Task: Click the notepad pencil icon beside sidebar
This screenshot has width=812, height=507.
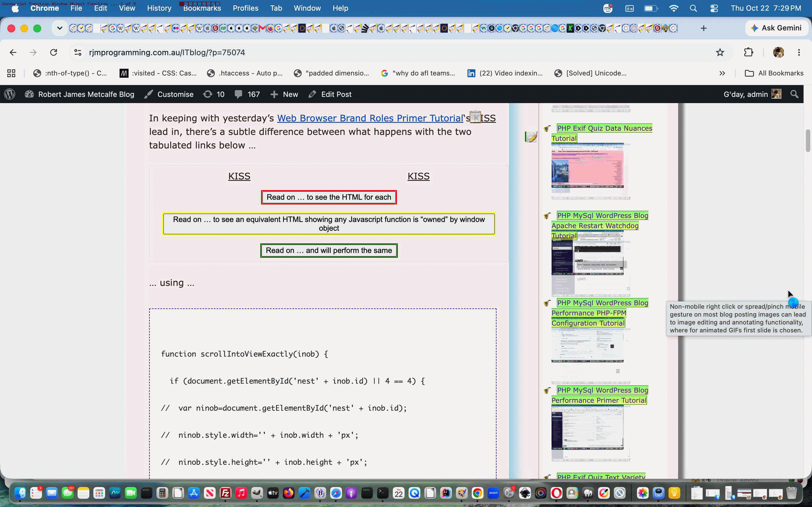Action: pos(531,137)
